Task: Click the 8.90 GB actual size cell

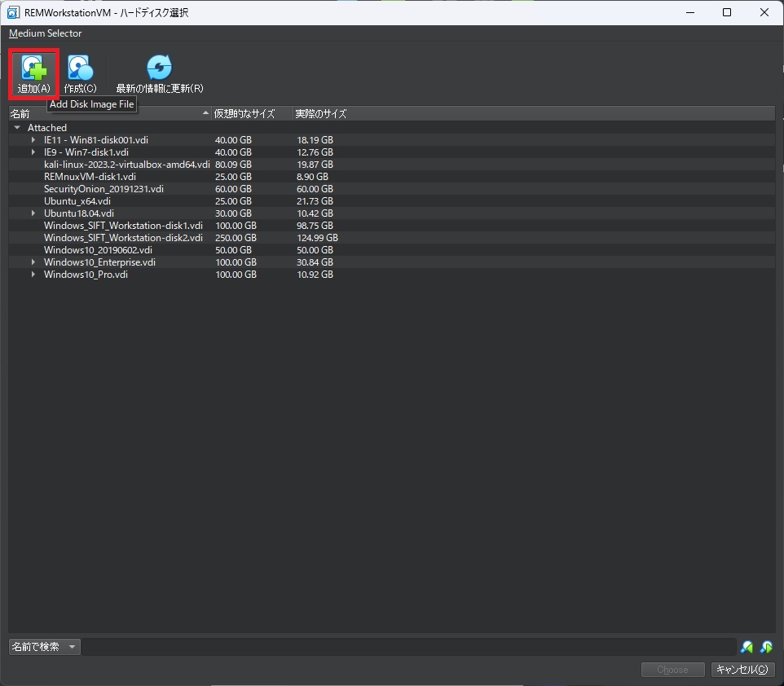Action: coord(312,177)
